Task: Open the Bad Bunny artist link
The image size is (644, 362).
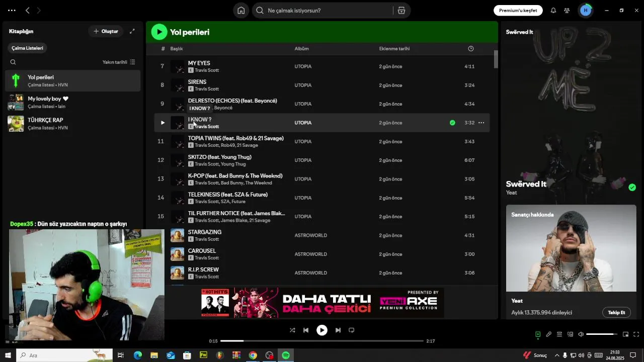Action: point(231,183)
